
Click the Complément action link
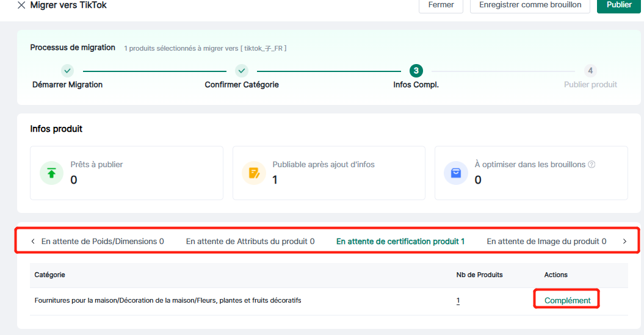pos(567,300)
